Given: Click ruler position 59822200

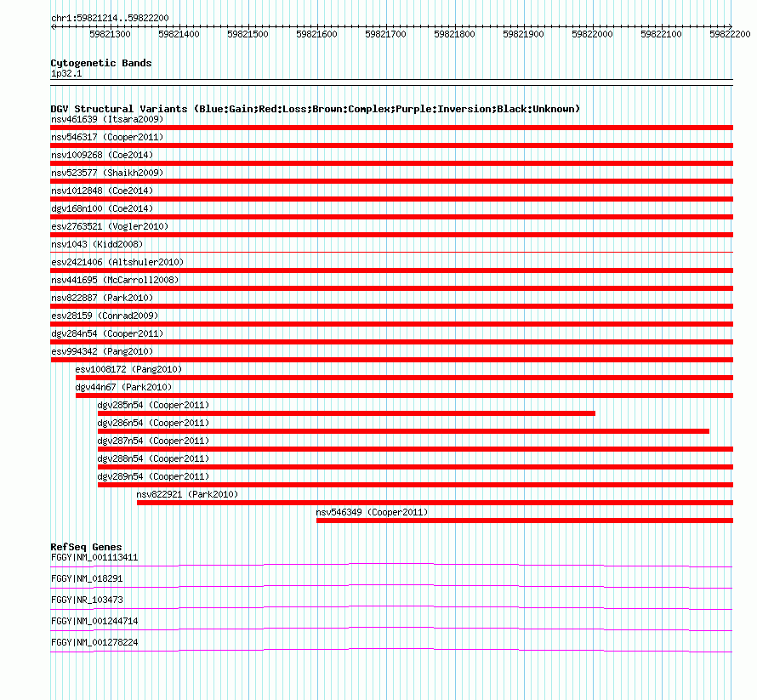Looking at the screenshot, I should [x=730, y=34].
